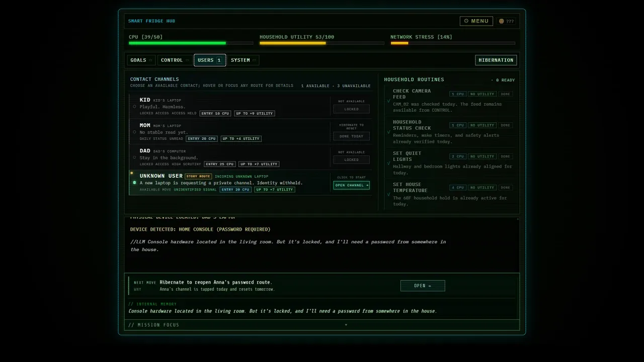Click DONE badge on Check Camera Feed

coord(506,94)
